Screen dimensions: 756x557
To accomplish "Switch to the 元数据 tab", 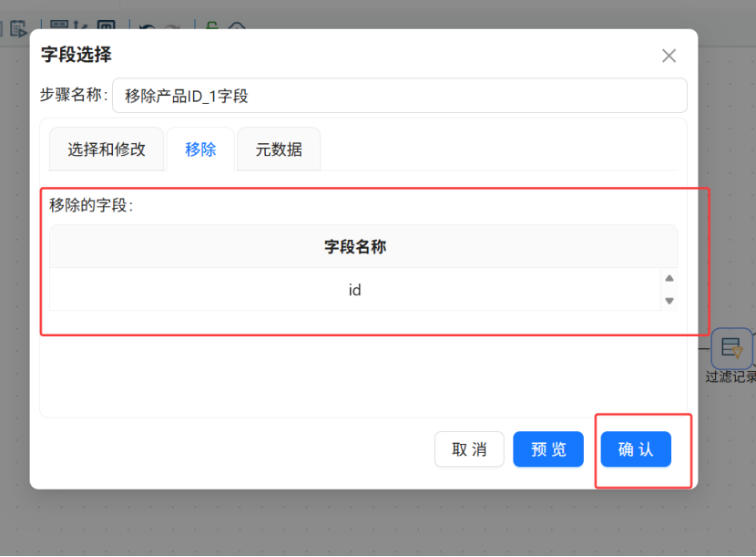I will coord(279,150).
